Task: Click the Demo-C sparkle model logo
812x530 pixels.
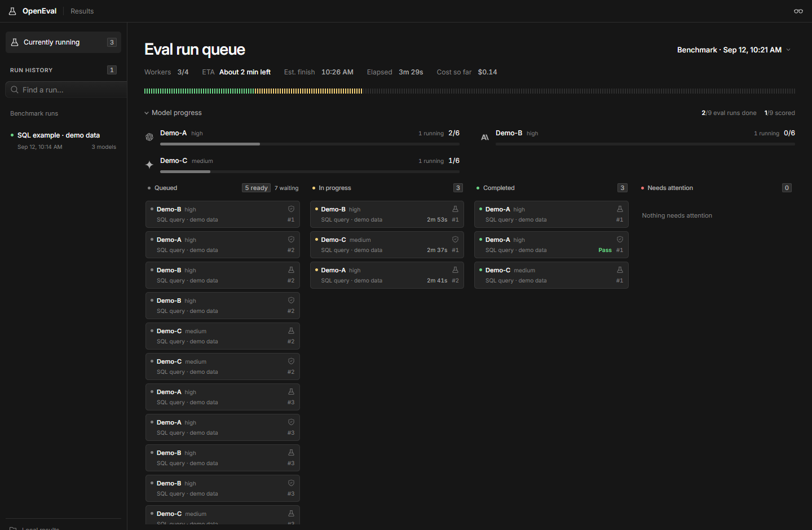Action: [149, 165]
